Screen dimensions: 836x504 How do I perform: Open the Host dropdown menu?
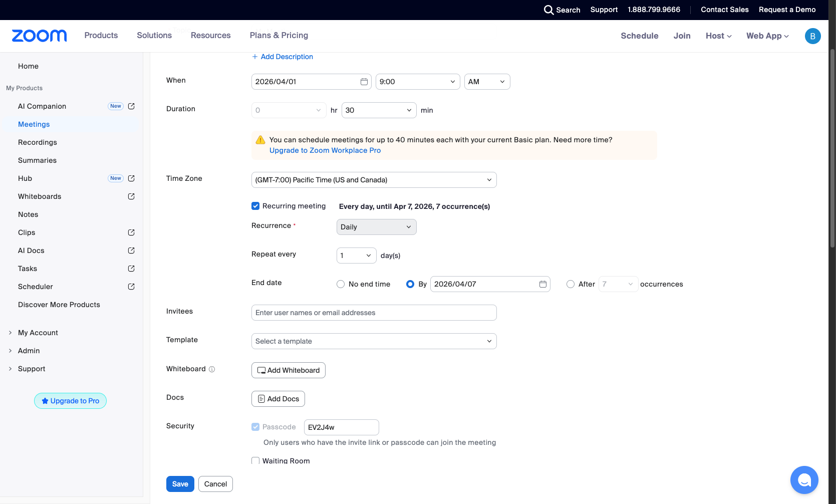tap(719, 36)
